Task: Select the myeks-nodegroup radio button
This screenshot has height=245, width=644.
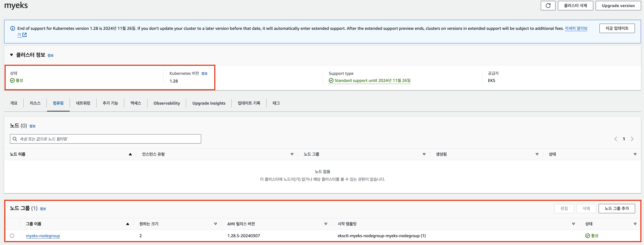Action: (12, 236)
